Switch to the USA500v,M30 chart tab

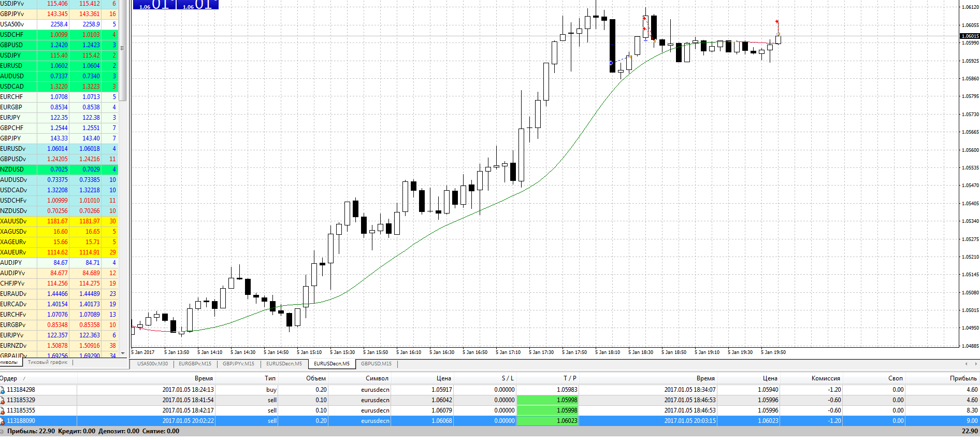pyautogui.click(x=153, y=364)
